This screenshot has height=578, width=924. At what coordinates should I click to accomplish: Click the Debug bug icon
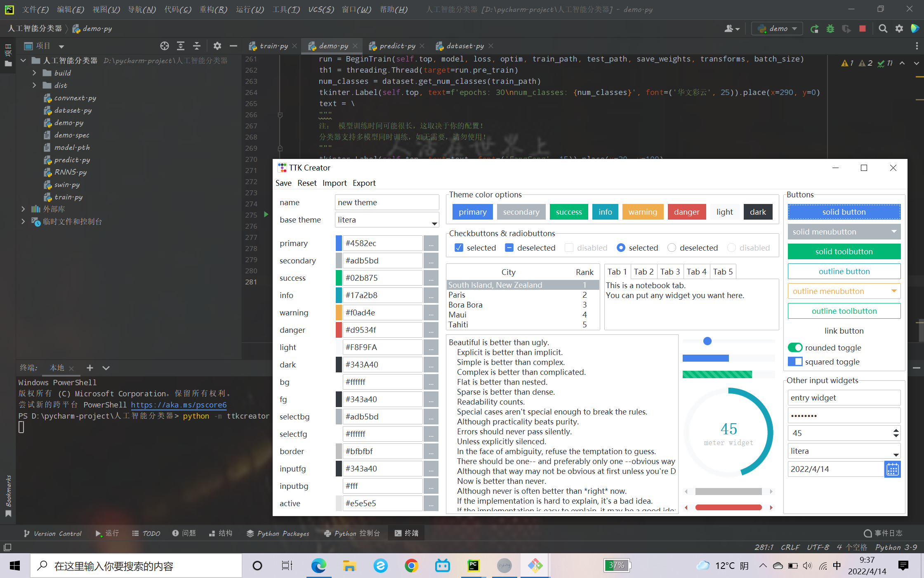click(x=830, y=28)
